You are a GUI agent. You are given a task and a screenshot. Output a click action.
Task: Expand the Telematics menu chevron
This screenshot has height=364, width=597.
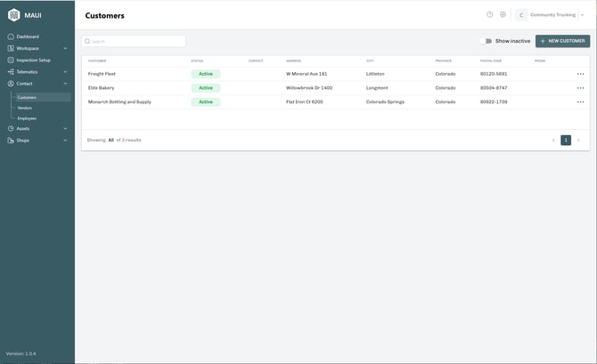65,72
